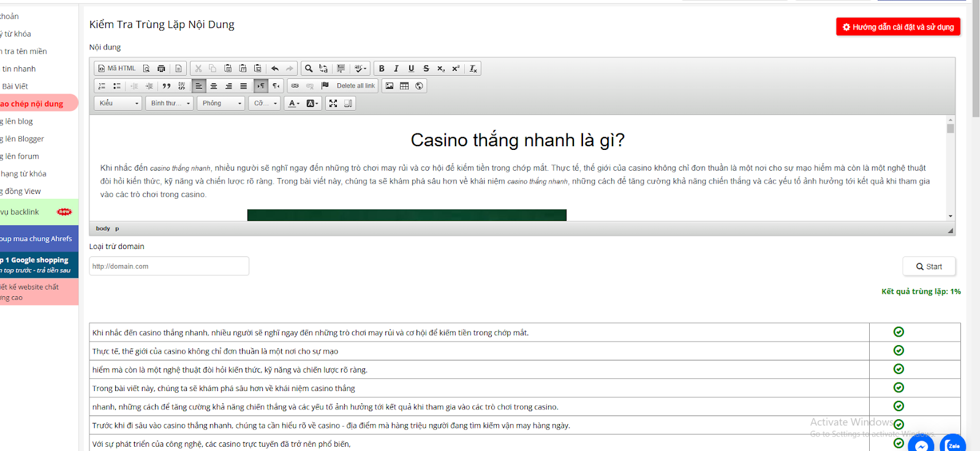The height and width of the screenshot is (451, 980).
Task: Click the Start button
Action: click(x=929, y=266)
